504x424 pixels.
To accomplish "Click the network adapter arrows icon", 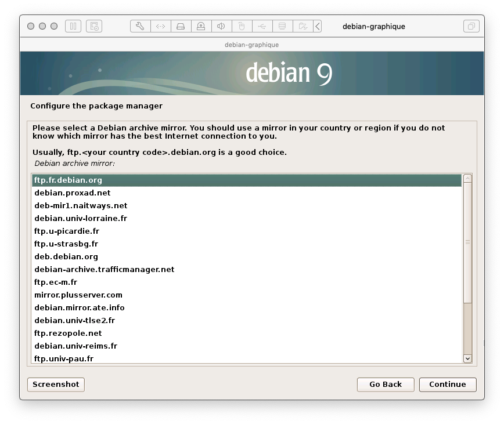I will (x=161, y=26).
